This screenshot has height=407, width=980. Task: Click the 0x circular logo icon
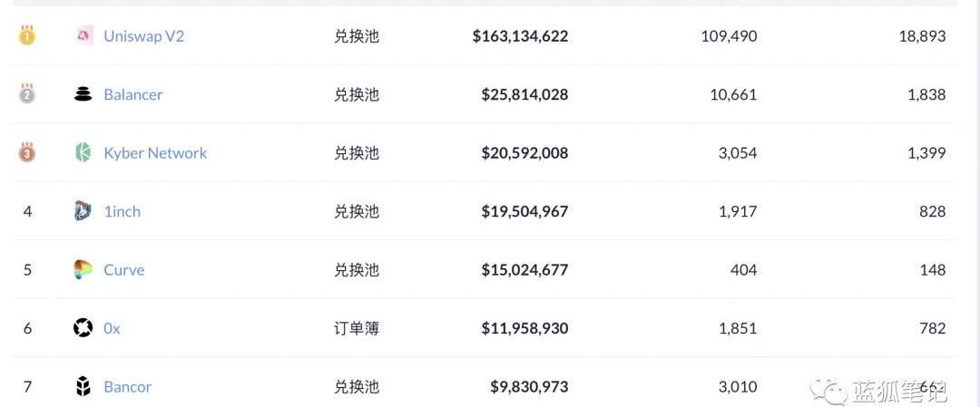point(83,328)
